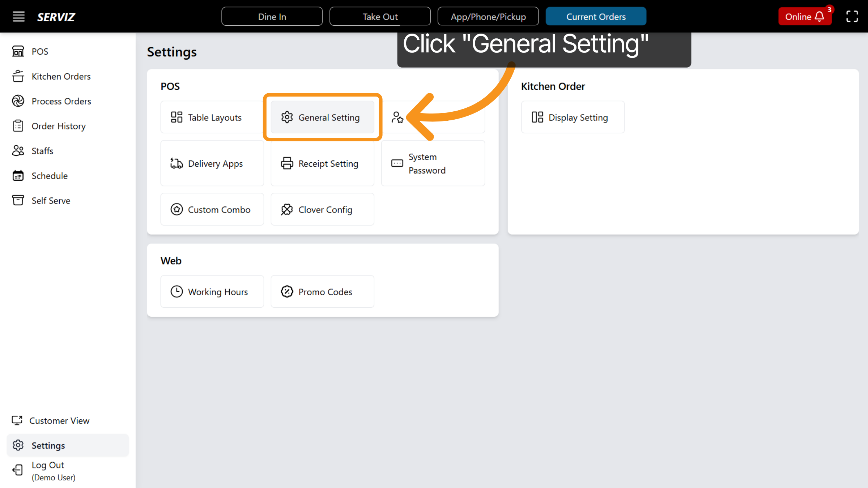Open Clover Config settings

pyautogui.click(x=322, y=209)
